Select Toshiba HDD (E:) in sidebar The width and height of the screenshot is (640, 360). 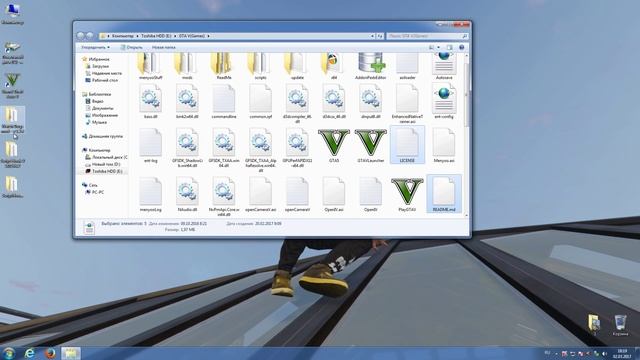(x=104, y=171)
